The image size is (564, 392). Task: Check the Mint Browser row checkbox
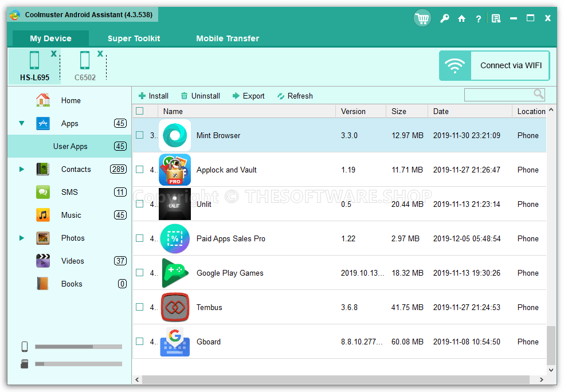point(139,135)
